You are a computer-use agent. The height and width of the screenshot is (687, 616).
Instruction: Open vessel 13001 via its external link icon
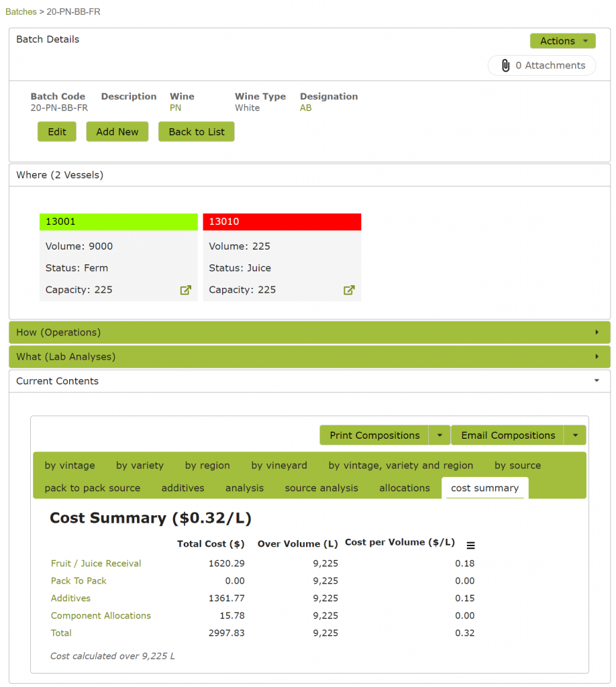[x=185, y=290]
